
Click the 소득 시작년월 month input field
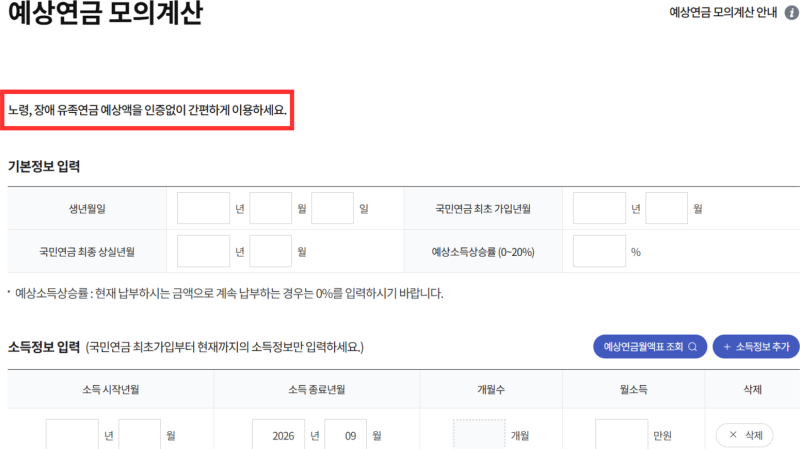(139, 435)
